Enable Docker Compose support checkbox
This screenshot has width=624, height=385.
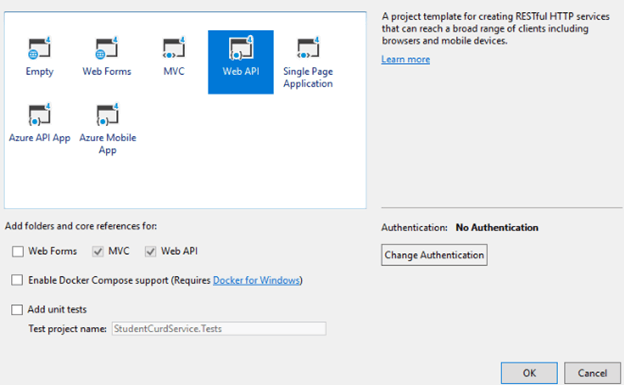(x=17, y=280)
